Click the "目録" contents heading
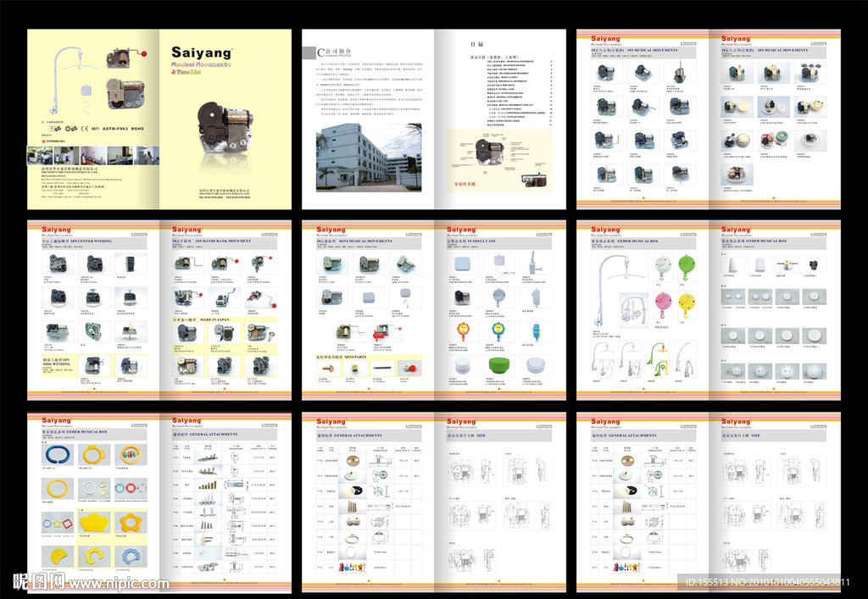 pos(477,44)
